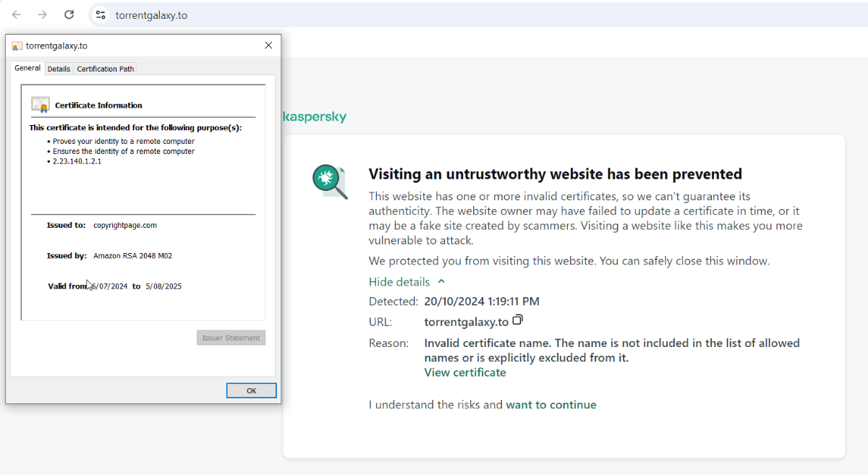This screenshot has width=868, height=475.
Task: Click the Kaspersky bug magnifier icon
Action: 330,181
